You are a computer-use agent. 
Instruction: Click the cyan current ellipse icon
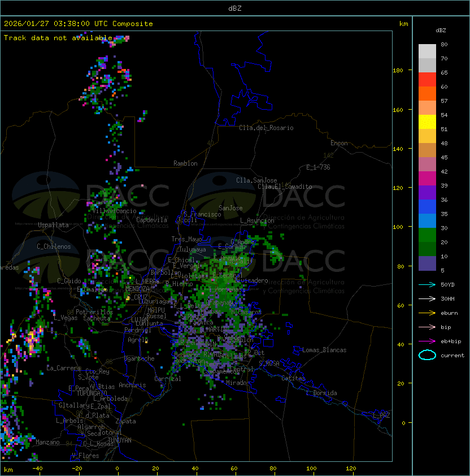tap(427, 355)
